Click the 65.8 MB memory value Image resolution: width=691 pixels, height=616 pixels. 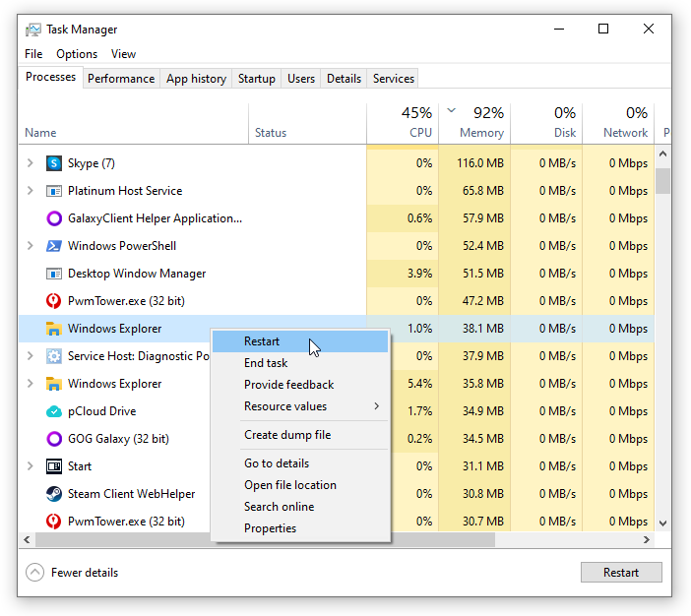483,191
